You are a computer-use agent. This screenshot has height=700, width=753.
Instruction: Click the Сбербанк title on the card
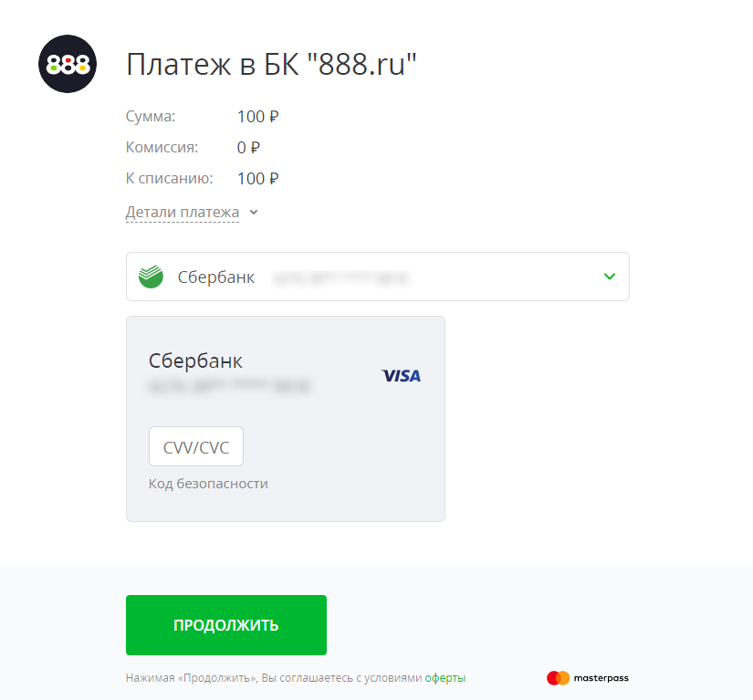(x=195, y=361)
